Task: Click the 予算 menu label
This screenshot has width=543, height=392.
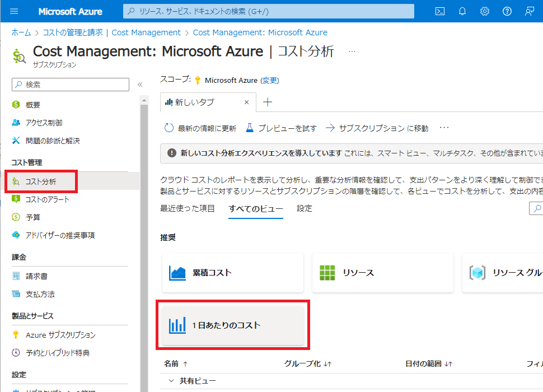Action: pyautogui.click(x=33, y=217)
